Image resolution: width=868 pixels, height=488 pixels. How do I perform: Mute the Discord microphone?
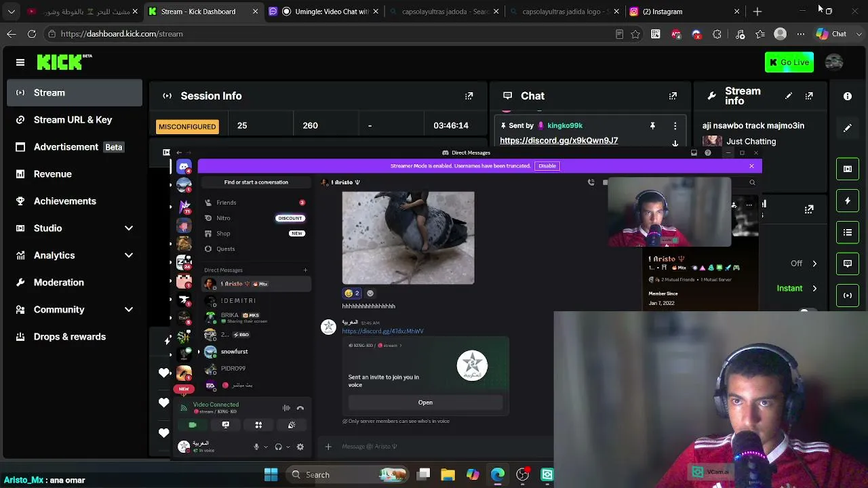pos(256,447)
